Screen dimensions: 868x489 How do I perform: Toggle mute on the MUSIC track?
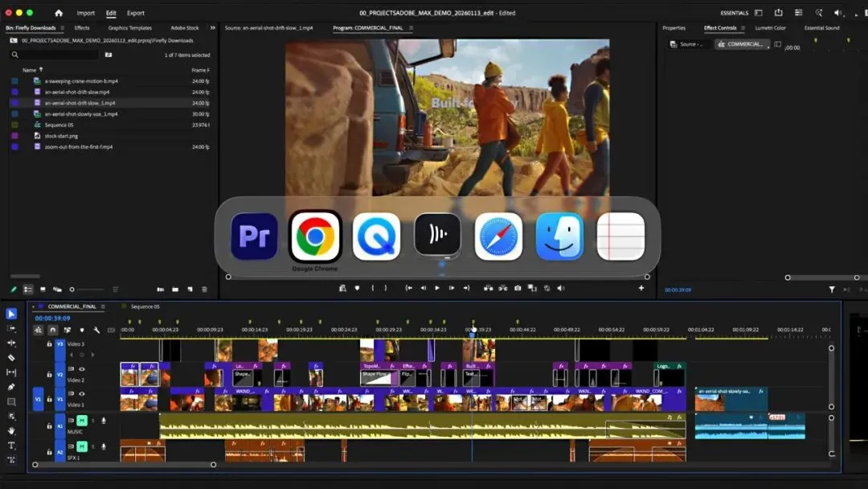coord(81,421)
